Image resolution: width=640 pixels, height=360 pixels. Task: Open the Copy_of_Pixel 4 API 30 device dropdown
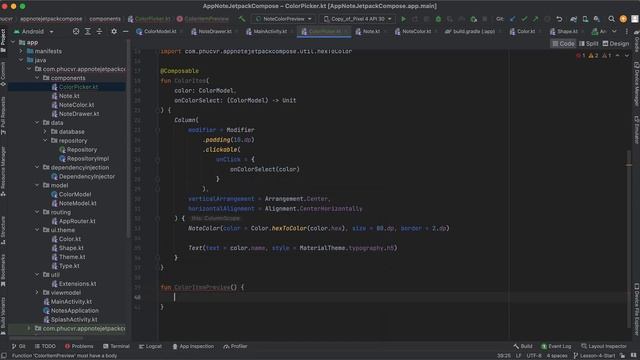point(358,19)
